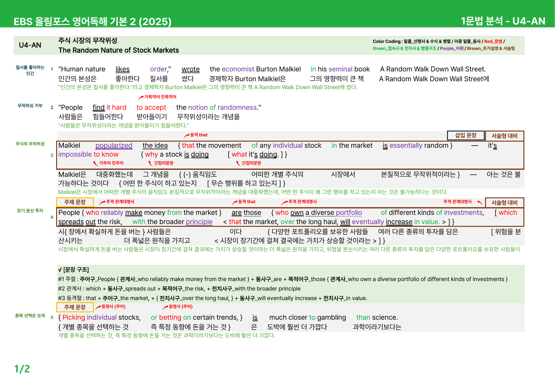Screen dimensions: 555x392
Task: Click the margin label "질서를 좋아하는 인간"
Action: [30, 70]
